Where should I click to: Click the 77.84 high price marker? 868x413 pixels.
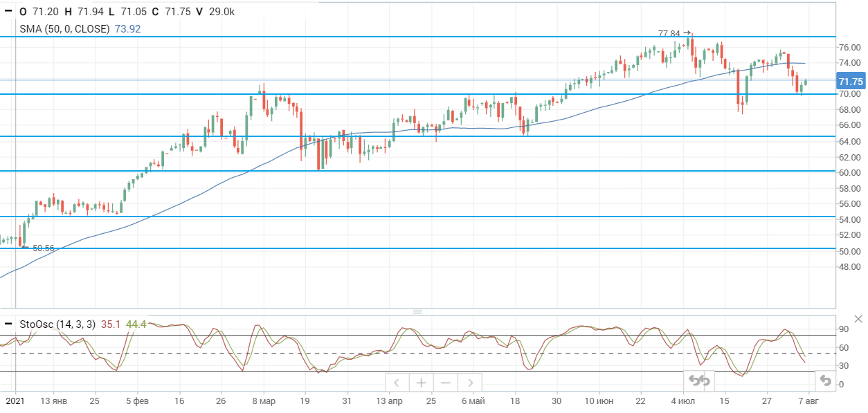[674, 33]
